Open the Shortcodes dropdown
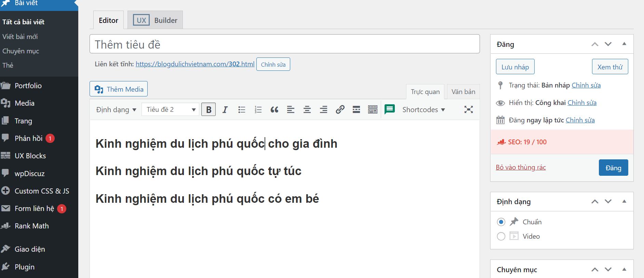The height and width of the screenshot is (278, 644). pyautogui.click(x=424, y=109)
